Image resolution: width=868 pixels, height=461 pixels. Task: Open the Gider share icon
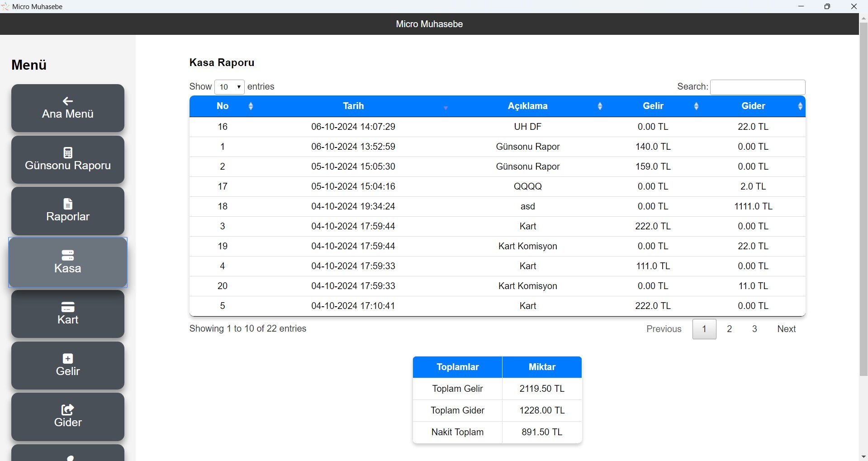(x=68, y=409)
